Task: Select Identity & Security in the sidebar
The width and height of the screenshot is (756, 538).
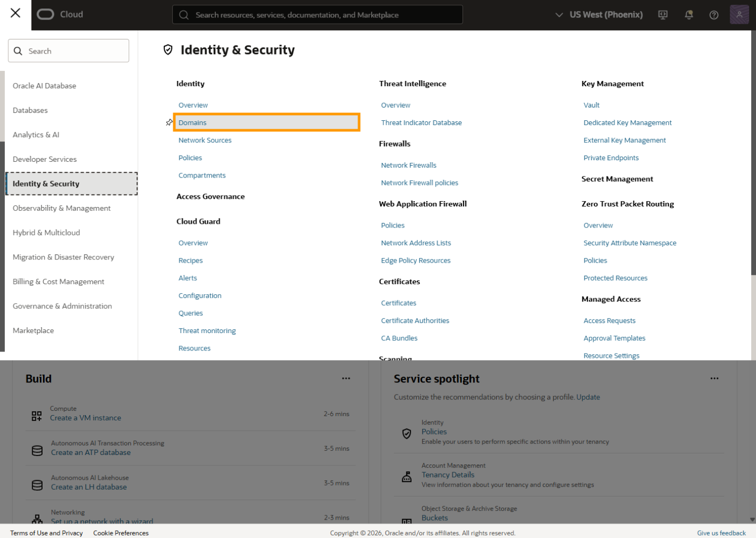Action: point(72,184)
